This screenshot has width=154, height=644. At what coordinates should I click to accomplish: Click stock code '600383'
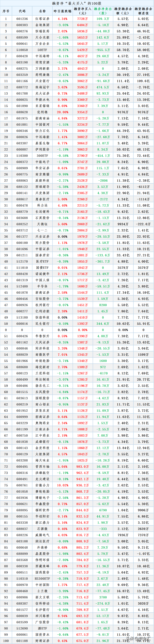[22, 25]
